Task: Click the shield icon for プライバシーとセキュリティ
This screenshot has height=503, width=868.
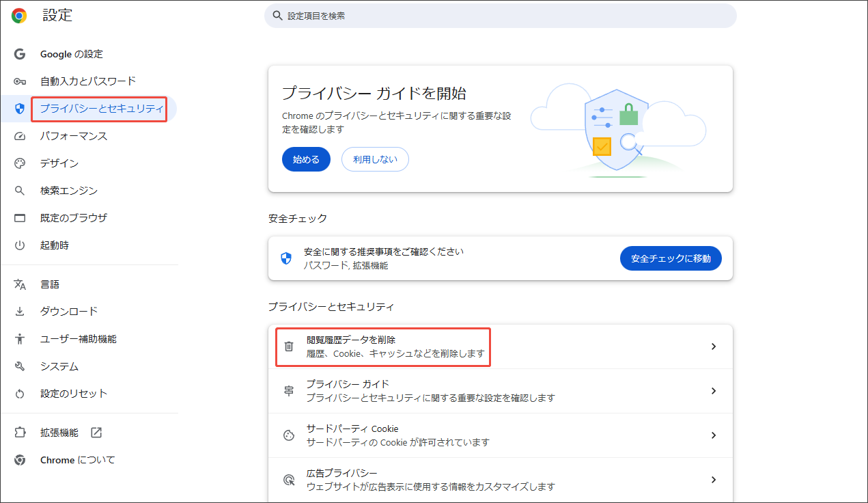Action: point(18,109)
